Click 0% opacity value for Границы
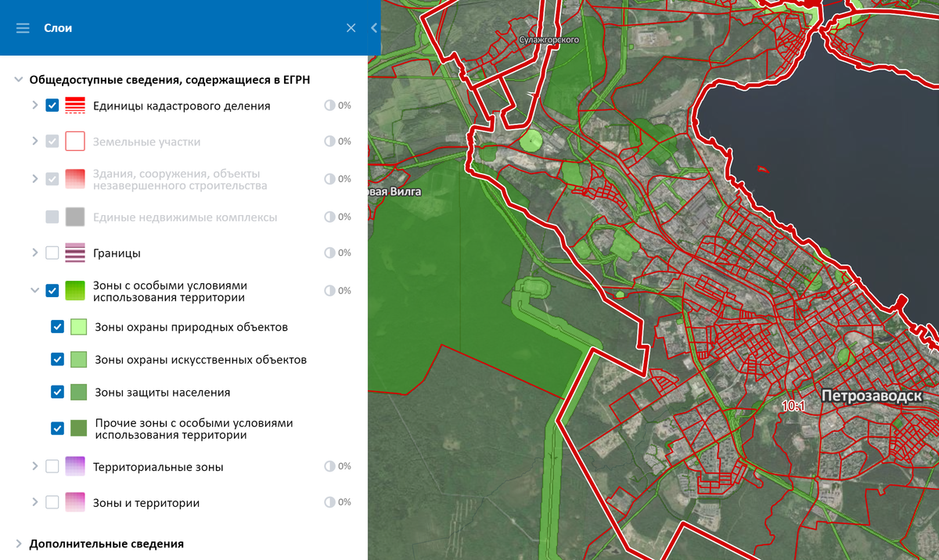This screenshot has width=939, height=560. [344, 253]
